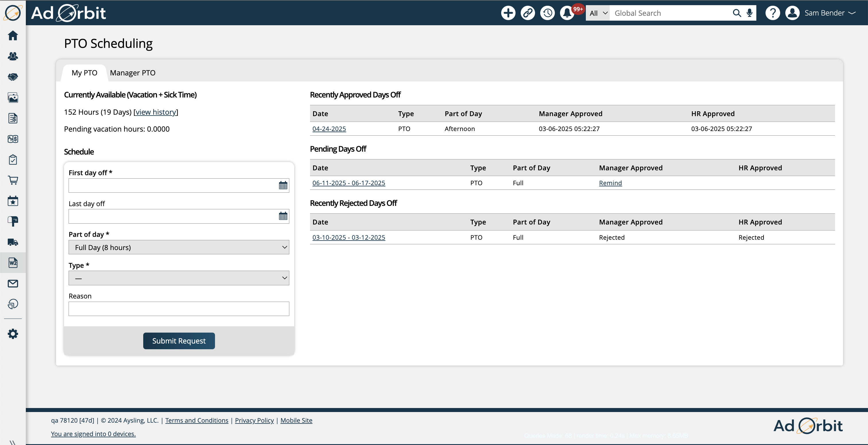Open the bell notifications icon with 99+ badge
868x445 pixels.
(567, 13)
